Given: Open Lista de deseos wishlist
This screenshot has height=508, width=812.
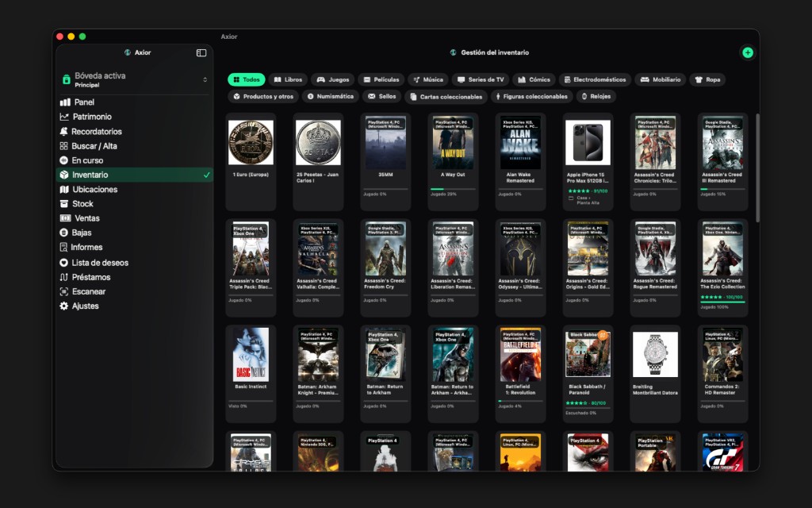Looking at the screenshot, I should [135, 262].
